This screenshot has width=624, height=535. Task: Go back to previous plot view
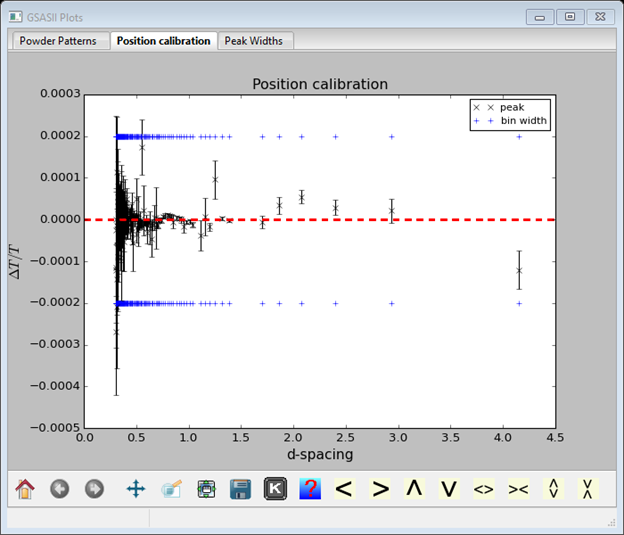[x=60, y=489]
